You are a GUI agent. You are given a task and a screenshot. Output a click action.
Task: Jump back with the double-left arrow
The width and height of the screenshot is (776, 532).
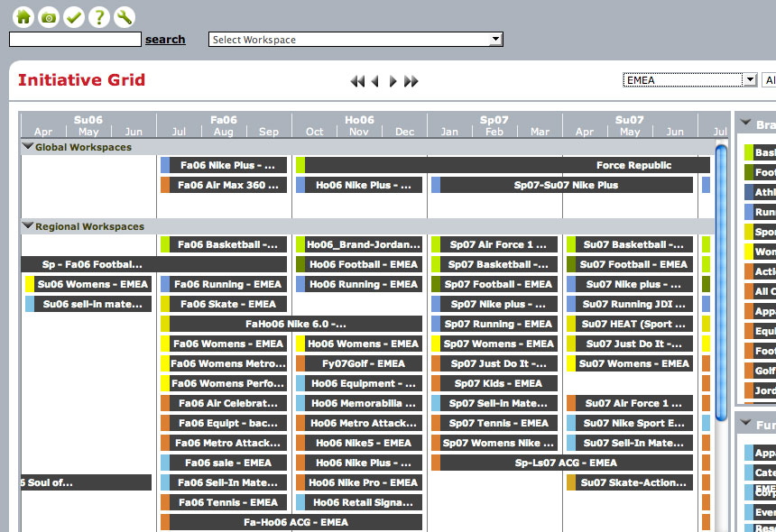coord(357,81)
